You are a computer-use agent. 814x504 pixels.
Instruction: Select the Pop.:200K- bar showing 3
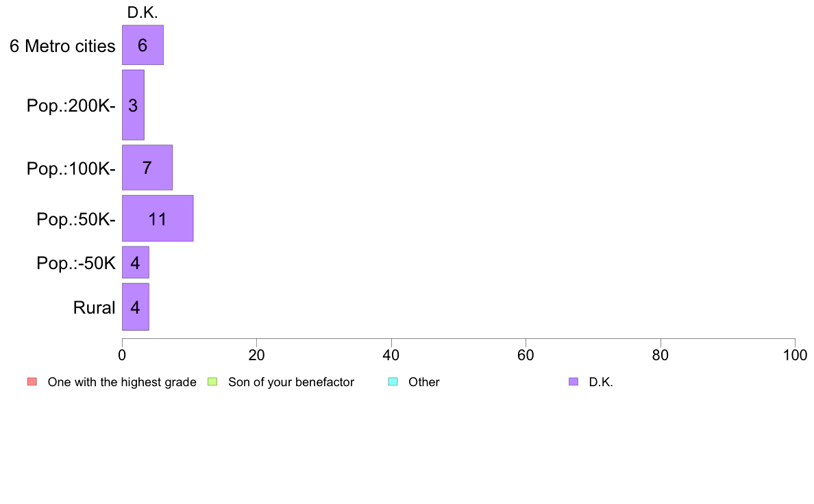(133, 105)
